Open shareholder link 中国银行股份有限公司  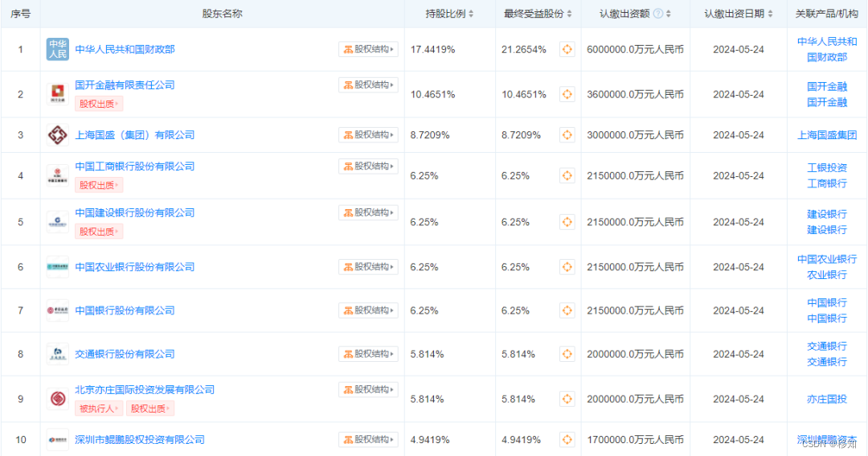coord(125,310)
